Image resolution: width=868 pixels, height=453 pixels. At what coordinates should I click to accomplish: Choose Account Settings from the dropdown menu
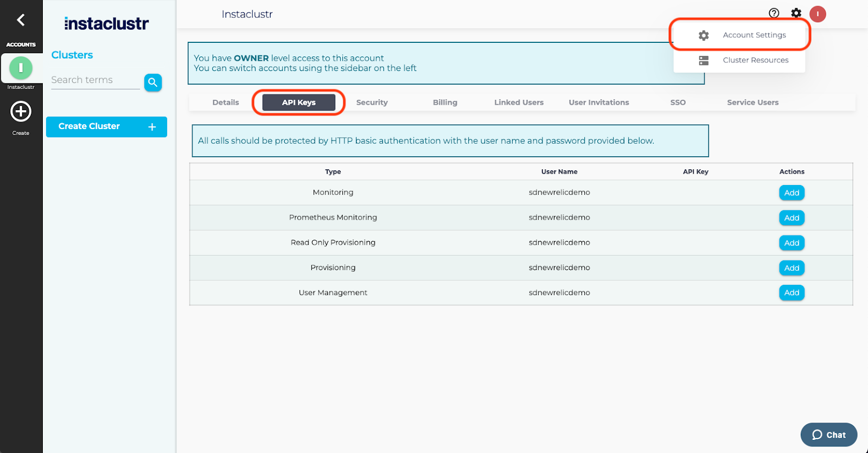click(754, 35)
